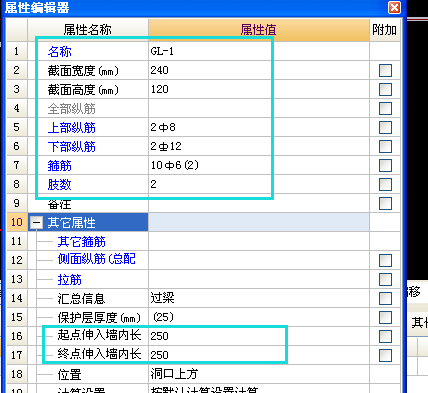Click the 侧面纵筋 value cell
This screenshot has height=393, width=428.
click(259, 260)
